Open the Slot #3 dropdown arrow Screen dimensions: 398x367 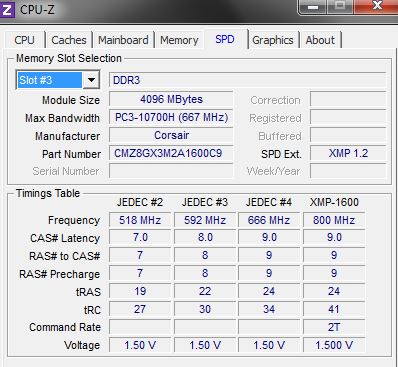91,80
